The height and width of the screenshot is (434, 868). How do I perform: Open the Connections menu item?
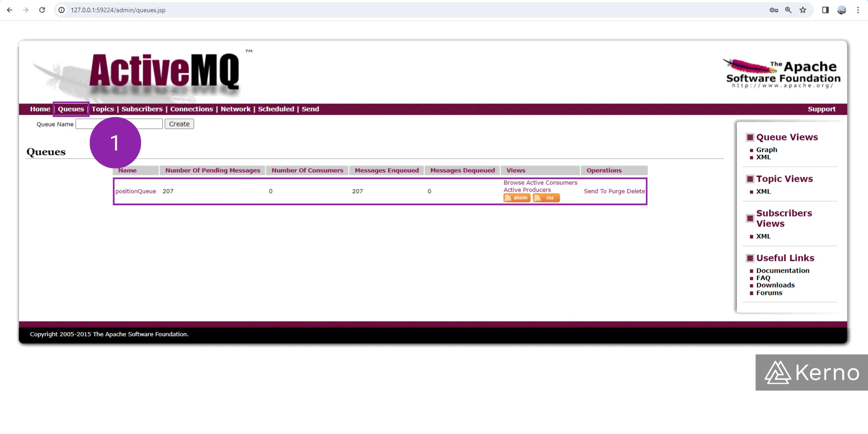191,109
